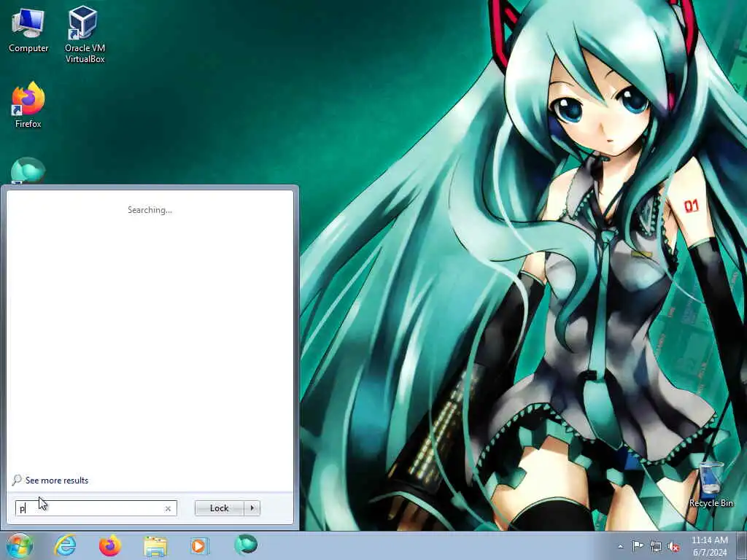747x560 pixels.
Task: Click the magnifier beside See more results
Action: point(18,480)
